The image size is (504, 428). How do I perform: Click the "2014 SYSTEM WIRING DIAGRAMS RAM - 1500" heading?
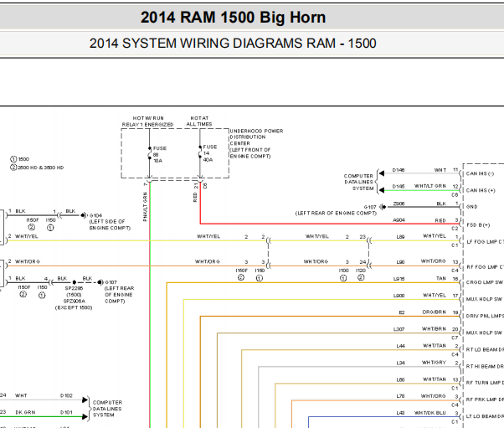[x=233, y=43]
